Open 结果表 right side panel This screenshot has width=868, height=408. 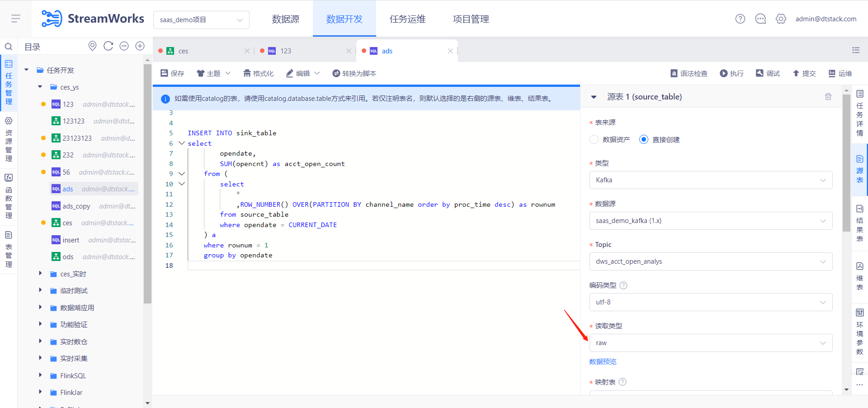pyautogui.click(x=860, y=223)
